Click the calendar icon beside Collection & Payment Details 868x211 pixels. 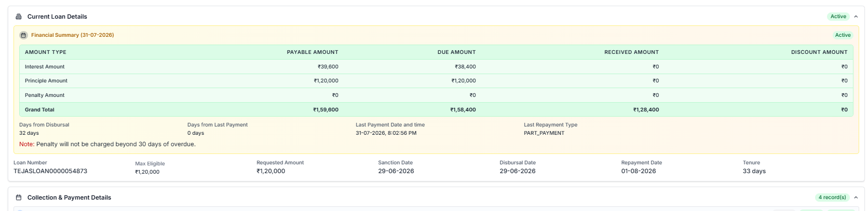[x=19, y=198]
